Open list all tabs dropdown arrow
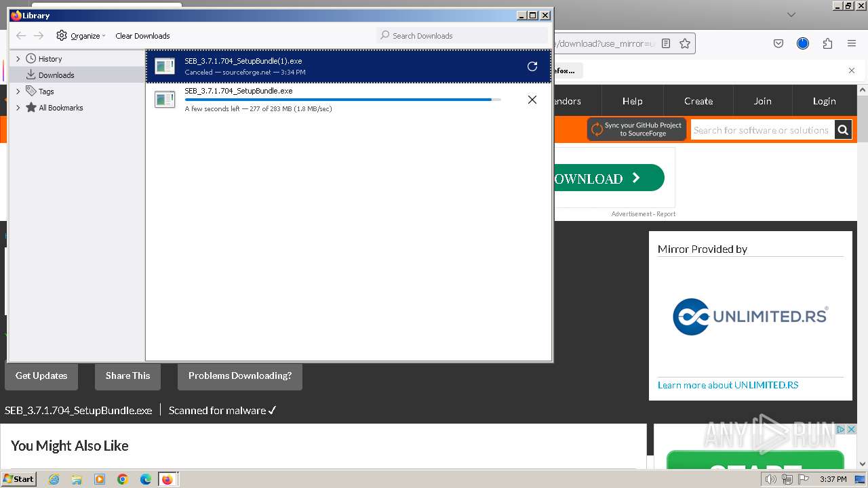Screen dimensions: 868x488 pyautogui.click(x=791, y=14)
